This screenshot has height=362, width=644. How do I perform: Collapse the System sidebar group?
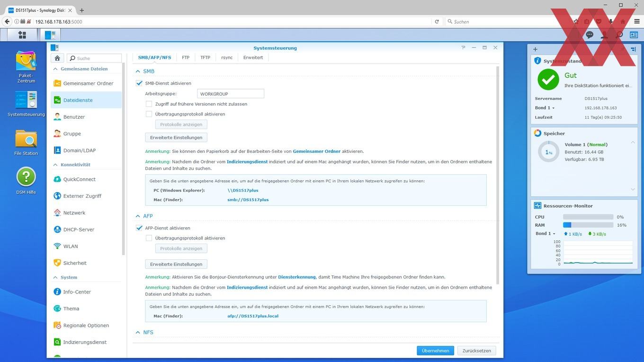coord(55,277)
